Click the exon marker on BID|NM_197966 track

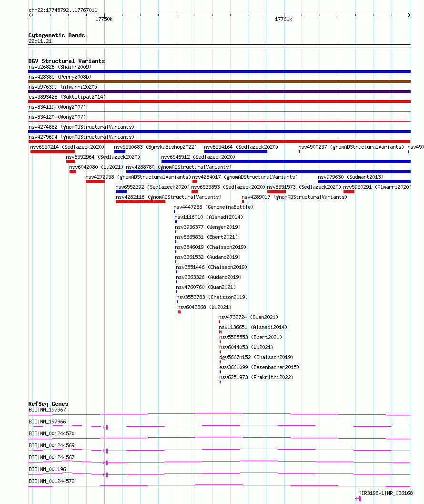click(107, 427)
